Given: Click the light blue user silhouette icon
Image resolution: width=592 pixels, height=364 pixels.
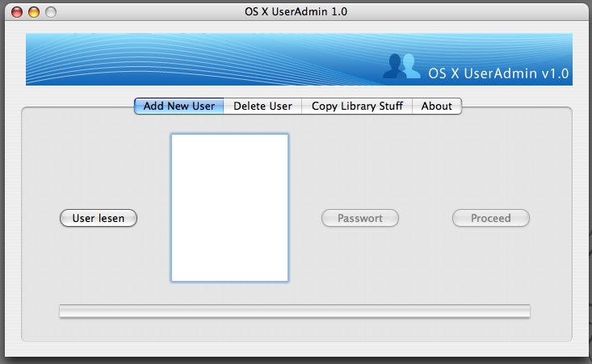Looking at the screenshot, I should (x=409, y=66).
